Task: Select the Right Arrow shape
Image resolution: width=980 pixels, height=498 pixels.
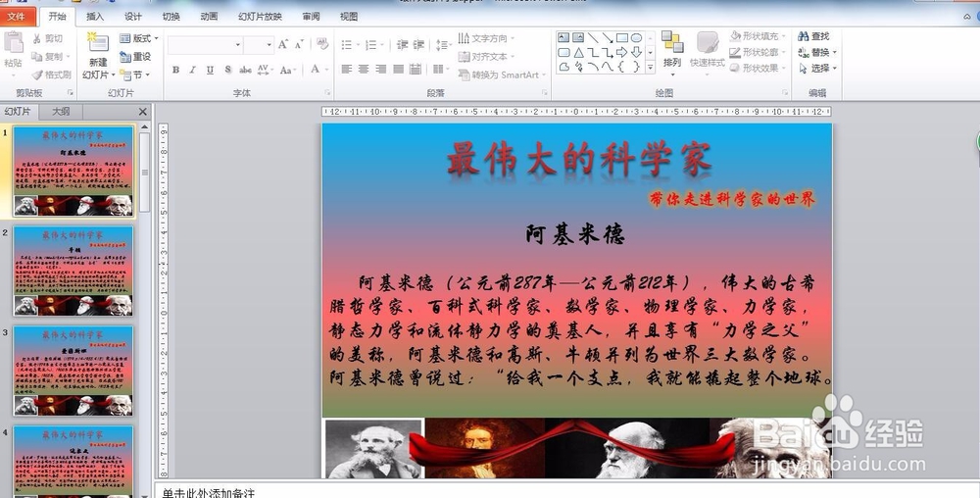Action: tap(622, 53)
